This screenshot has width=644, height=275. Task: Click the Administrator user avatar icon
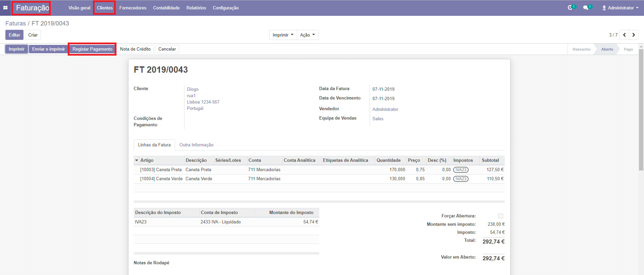(x=604, y=8)
